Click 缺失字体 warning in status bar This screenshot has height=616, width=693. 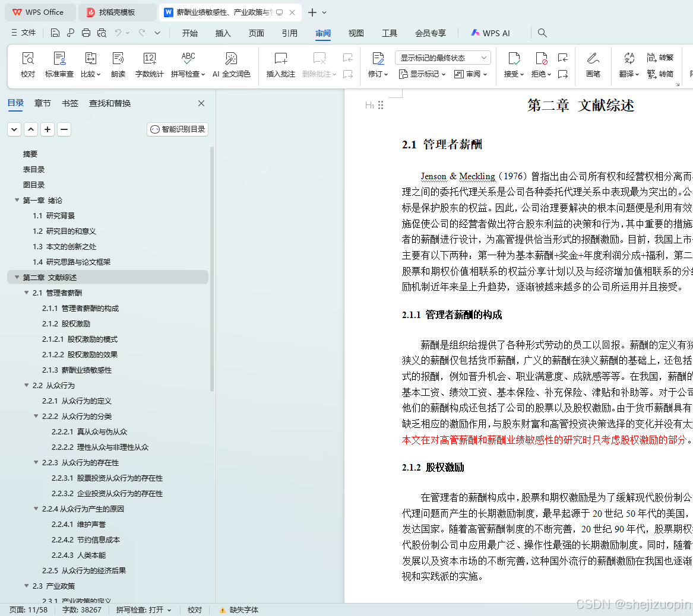tap(239, 610)
